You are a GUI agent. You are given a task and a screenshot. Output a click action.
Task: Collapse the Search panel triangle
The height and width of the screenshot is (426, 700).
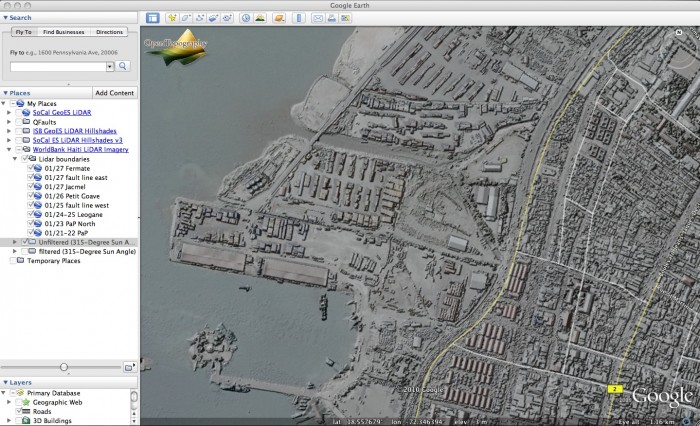point(5,18)
